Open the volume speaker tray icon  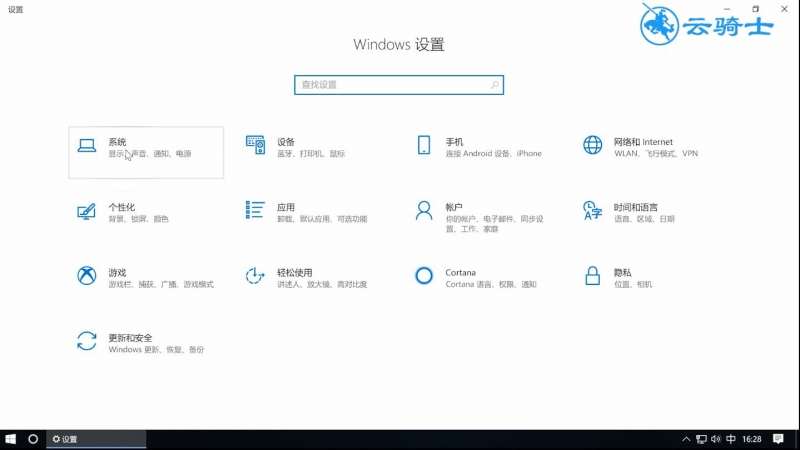(x=716, y=439)
